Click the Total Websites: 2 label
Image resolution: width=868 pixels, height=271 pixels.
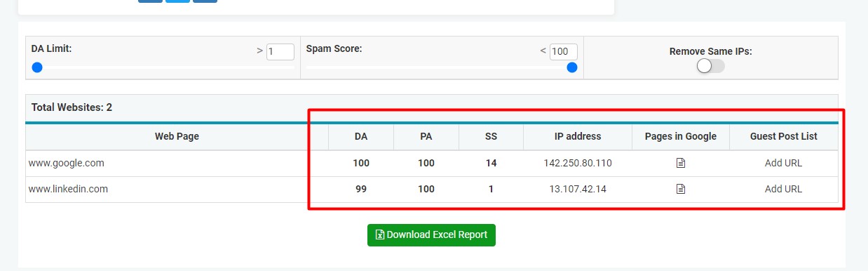point(72,107)
